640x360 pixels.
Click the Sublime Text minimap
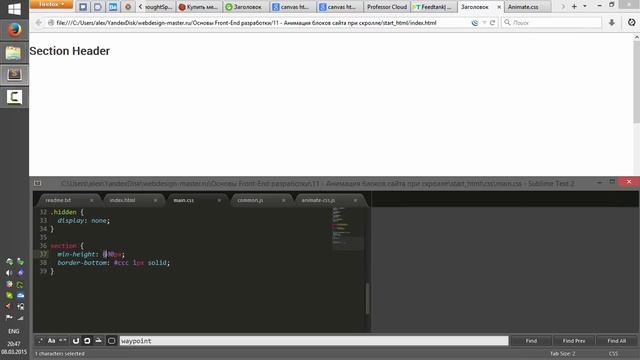pos(347,228)
